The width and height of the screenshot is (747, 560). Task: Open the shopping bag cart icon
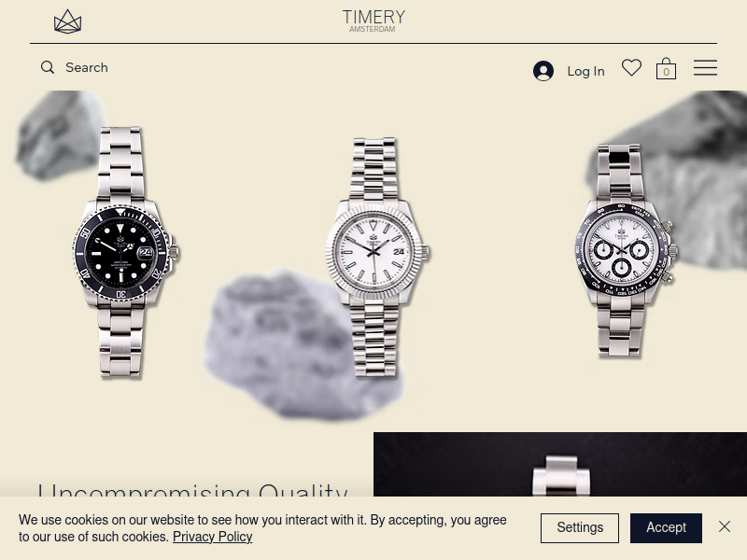(x=666, y=68)
